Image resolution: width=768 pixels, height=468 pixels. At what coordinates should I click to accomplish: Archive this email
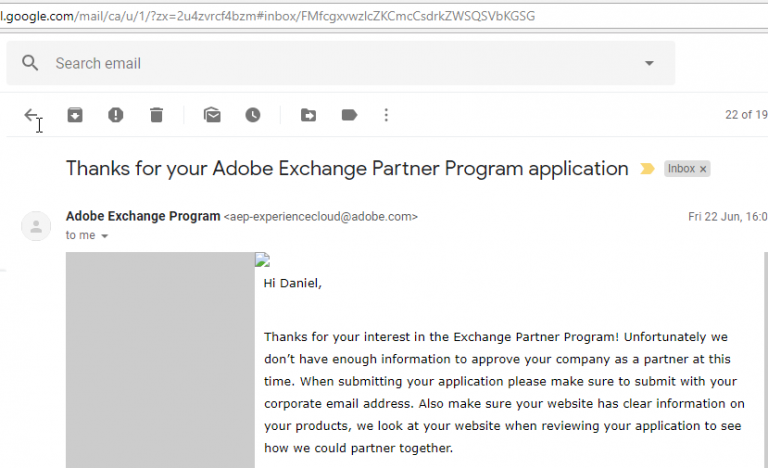[x=75, y=115]
